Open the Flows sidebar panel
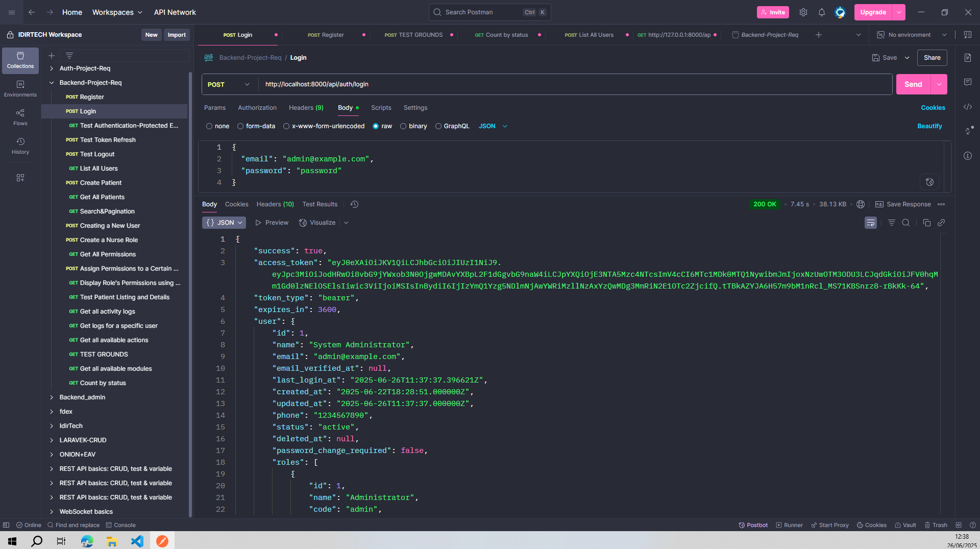The height and width of the screenshot is (549, 980). pos(20,117)
